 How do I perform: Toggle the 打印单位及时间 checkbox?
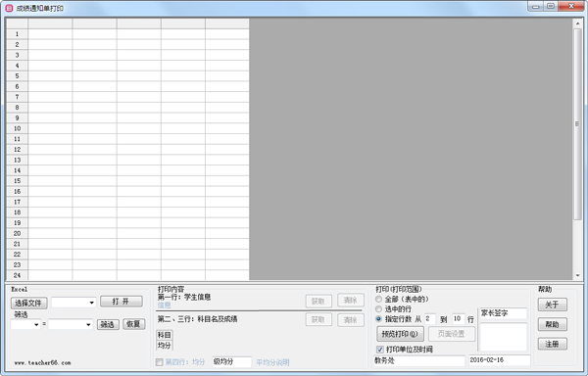tap(380, 350)
